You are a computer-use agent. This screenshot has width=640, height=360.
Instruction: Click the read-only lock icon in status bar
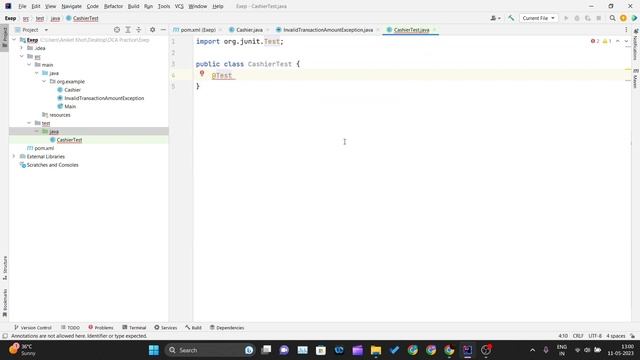tap(632, 336)
